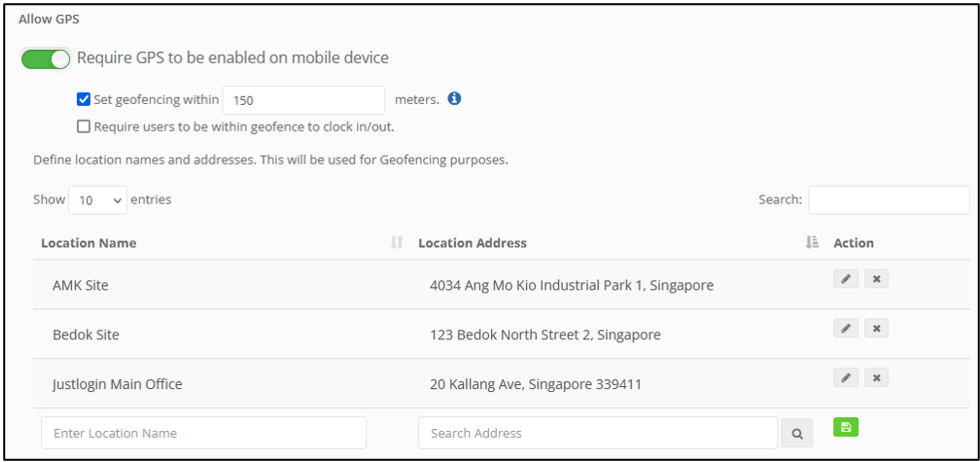Click the Location Name column header
Screen dimensions: 980x462
point(89,243)
